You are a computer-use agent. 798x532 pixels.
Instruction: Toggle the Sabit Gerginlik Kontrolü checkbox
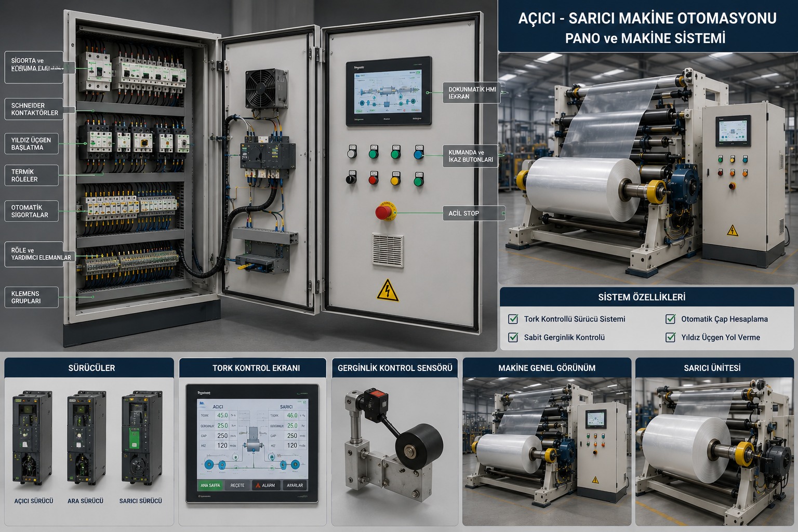513,337
